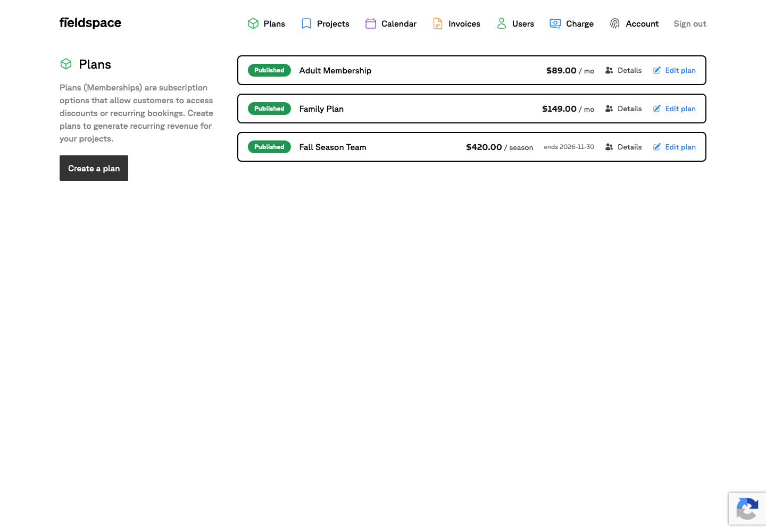Click the $89.00 / mo price
Screen dimensions: 766x532
[570, 70]
